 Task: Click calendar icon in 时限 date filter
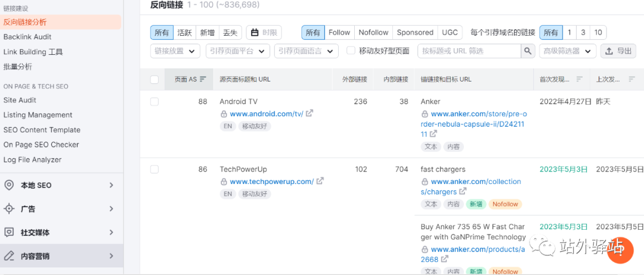pos(255,32)
